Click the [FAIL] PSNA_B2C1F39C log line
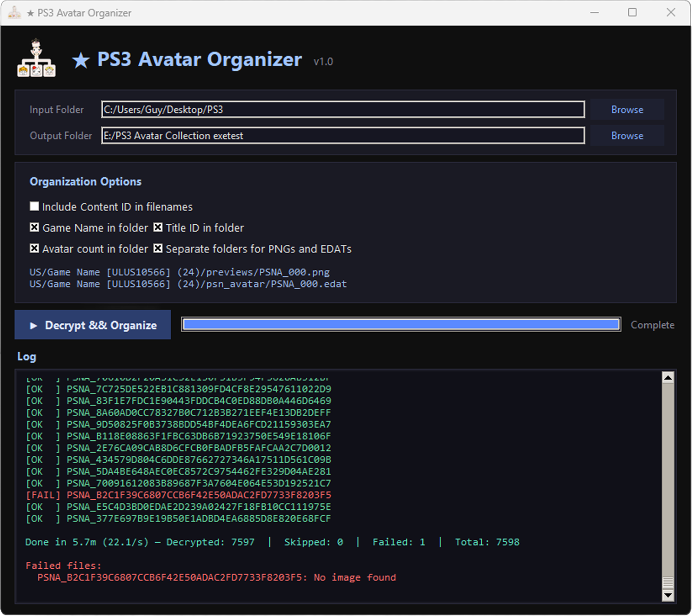Screen dimensions: 692x616 [178, 495]
